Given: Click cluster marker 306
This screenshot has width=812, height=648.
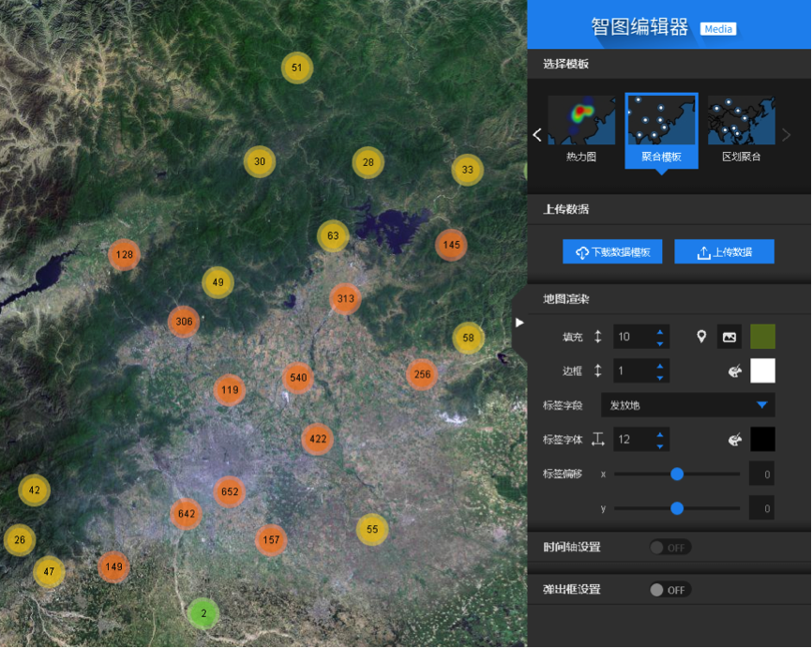Looking at the screenshot, I should point(184,322).
